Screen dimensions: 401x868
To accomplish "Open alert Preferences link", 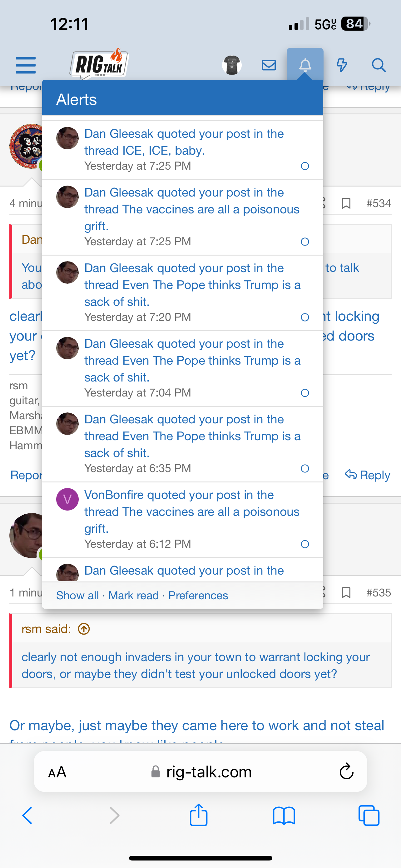I will click(x=198, y=596).
